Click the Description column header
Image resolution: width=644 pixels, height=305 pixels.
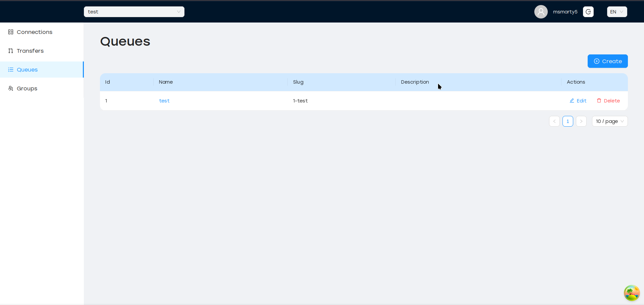point(415,82)
